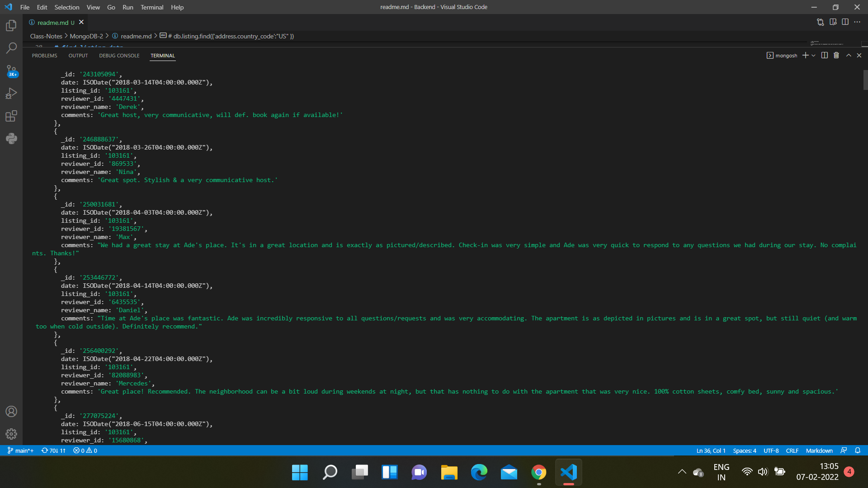Image resolution: width=868 pixels, height=488 pixels.
Task: Open the Terminal menu
Action: pos(152,7)
